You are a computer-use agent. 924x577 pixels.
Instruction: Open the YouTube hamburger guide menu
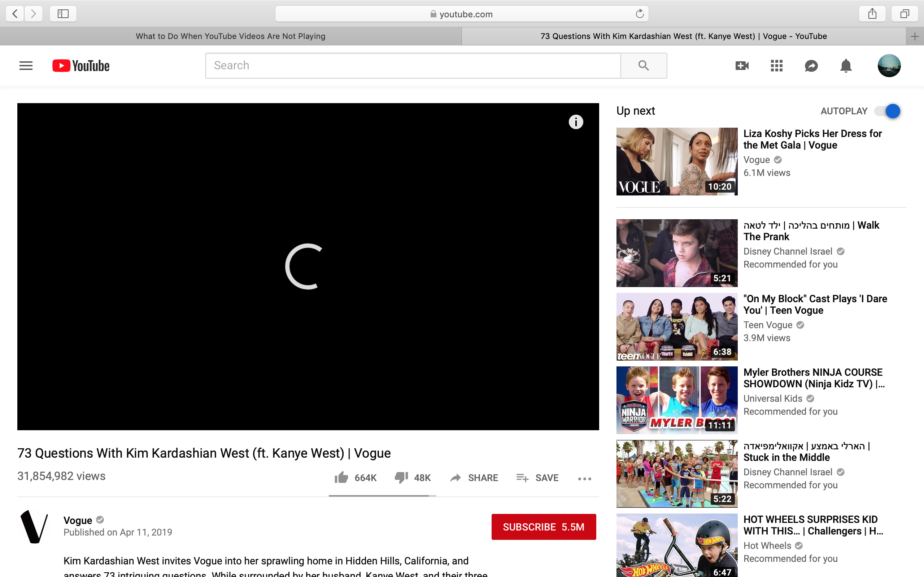(x=26, y=66)
